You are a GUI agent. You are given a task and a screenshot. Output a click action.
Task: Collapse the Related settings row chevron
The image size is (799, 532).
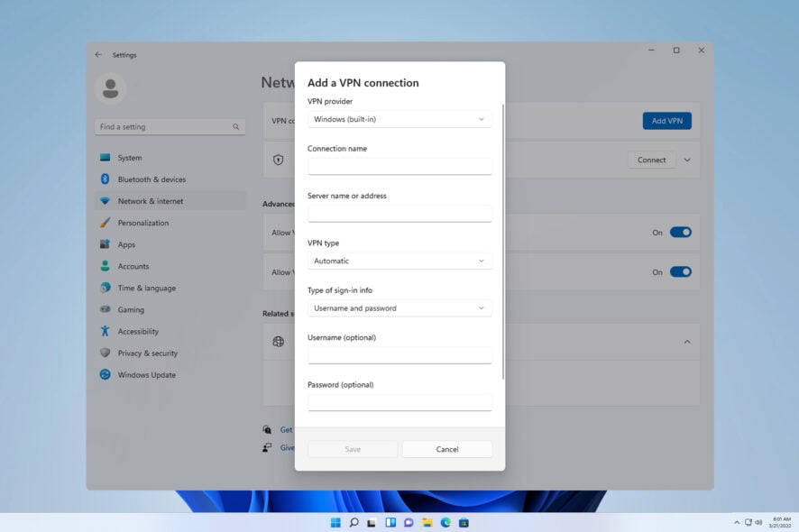(x=688, y=342)
